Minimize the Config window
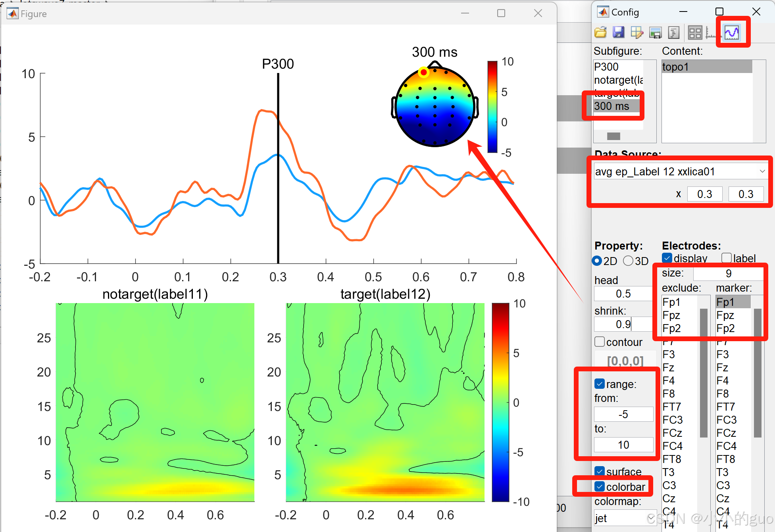Screen dimensions: 775x532 click(x=683, y=12)
